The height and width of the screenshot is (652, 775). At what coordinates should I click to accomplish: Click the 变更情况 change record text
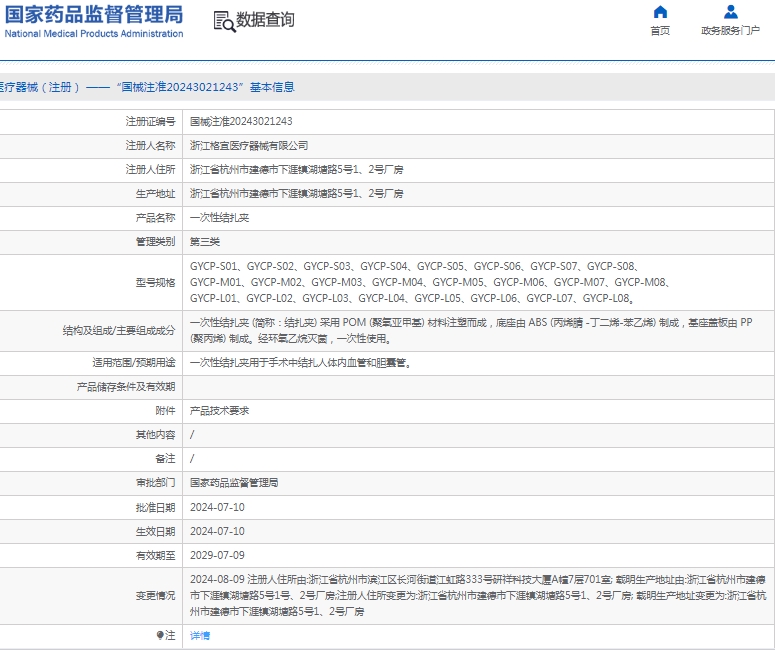click(x=478, y=595)
